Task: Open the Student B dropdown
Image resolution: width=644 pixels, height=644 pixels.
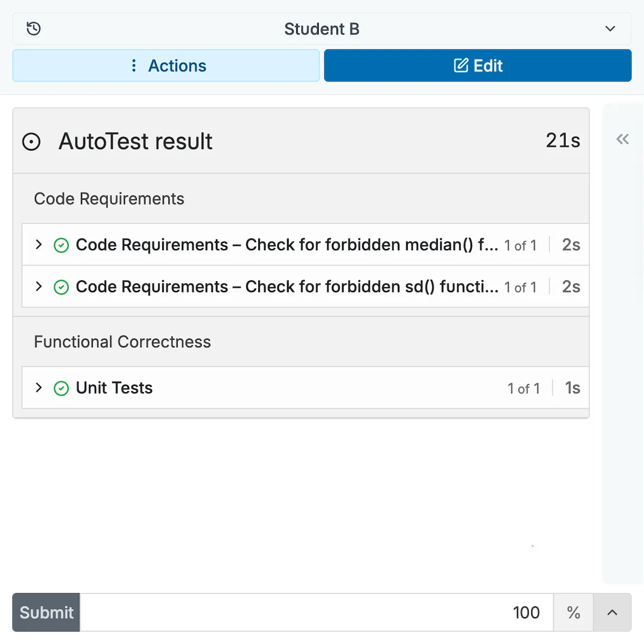Action: click(x=610, y=28)
